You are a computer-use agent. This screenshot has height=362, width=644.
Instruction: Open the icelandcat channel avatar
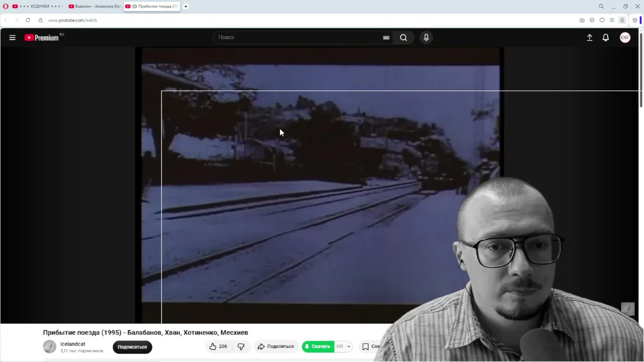click(49, 346)
